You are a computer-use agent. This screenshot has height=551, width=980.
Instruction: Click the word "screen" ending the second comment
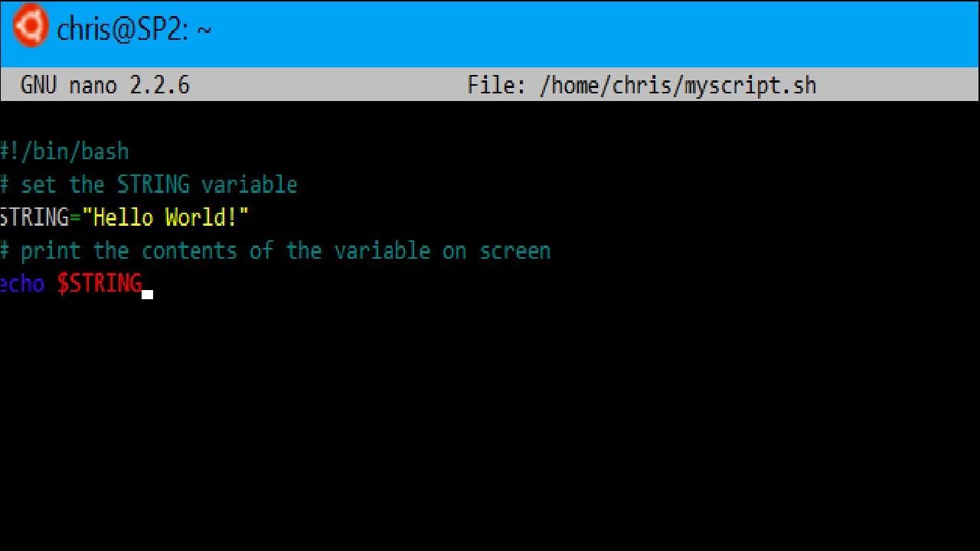pyautogui.click(x=514, y=250)
